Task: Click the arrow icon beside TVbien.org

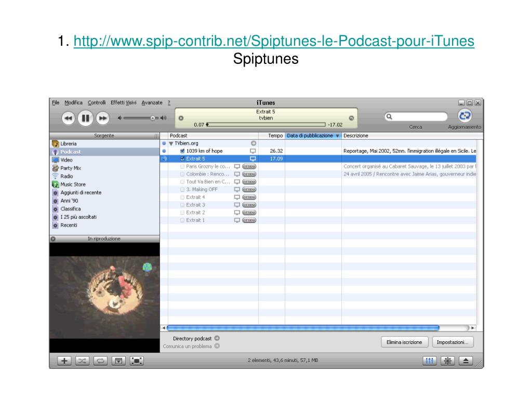Action: (253, 143)
